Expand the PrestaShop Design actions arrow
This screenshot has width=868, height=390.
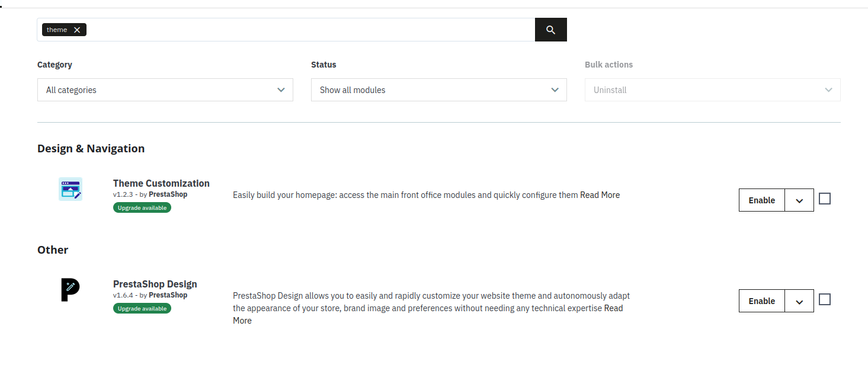pos(799,301)
